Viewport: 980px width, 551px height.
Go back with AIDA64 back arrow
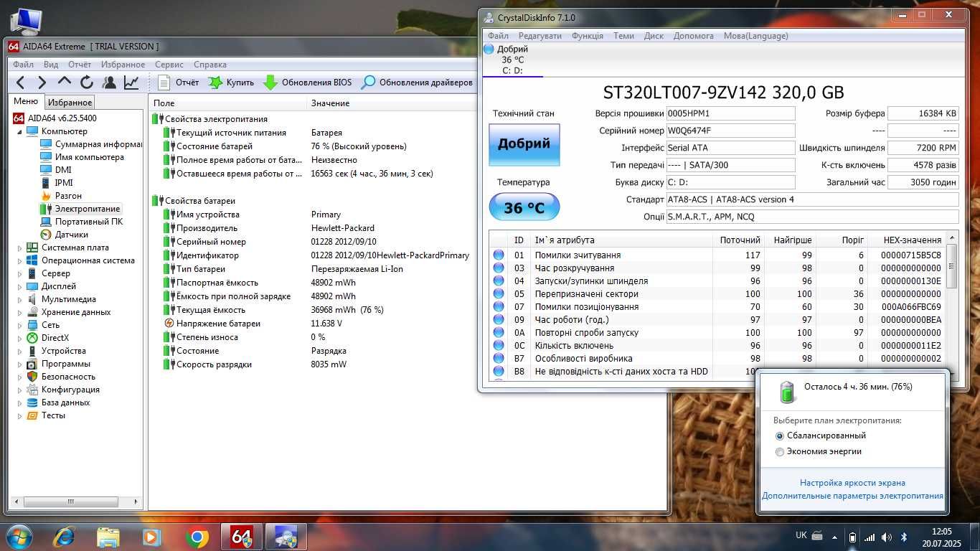click(21, 83)
